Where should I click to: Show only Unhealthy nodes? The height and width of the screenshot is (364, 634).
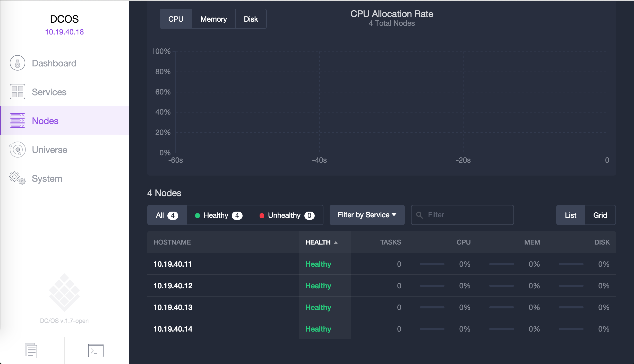pos(287,215)
